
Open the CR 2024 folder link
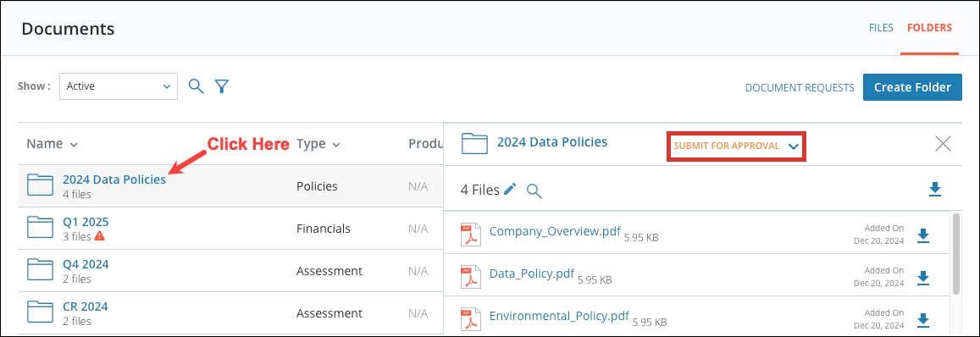85,307
